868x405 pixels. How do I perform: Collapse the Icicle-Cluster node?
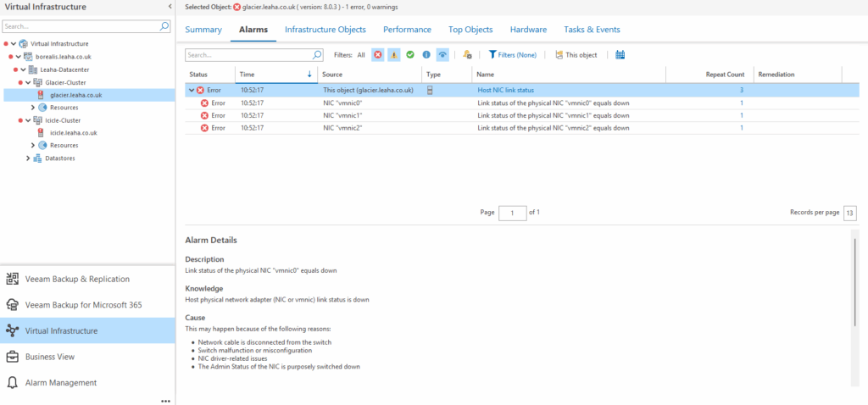(28, 120)
